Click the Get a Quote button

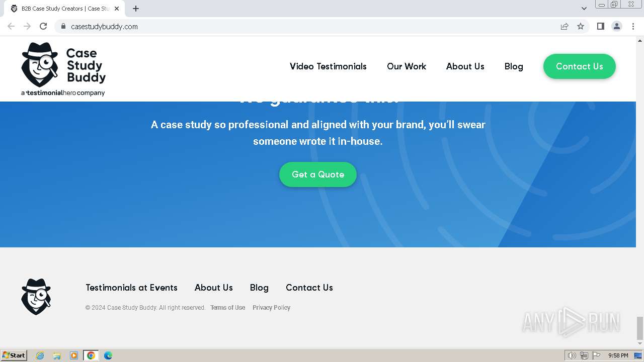[318, 174]
